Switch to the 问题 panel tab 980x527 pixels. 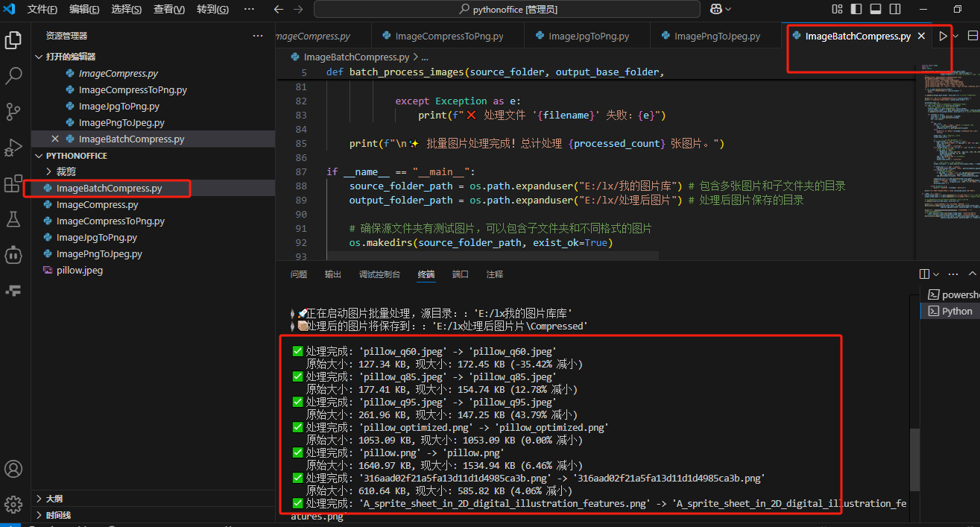click(x=299, y=274)
